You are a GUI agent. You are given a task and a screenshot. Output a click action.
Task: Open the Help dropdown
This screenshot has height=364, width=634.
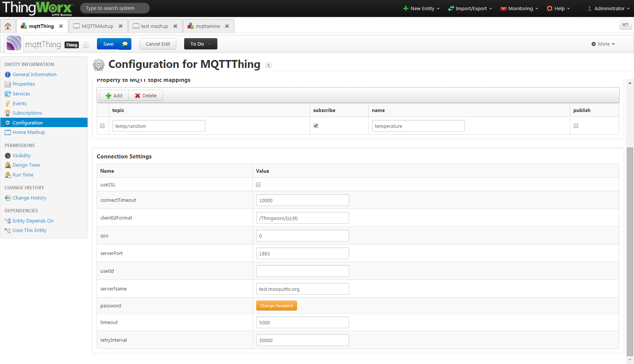point(558,8)
